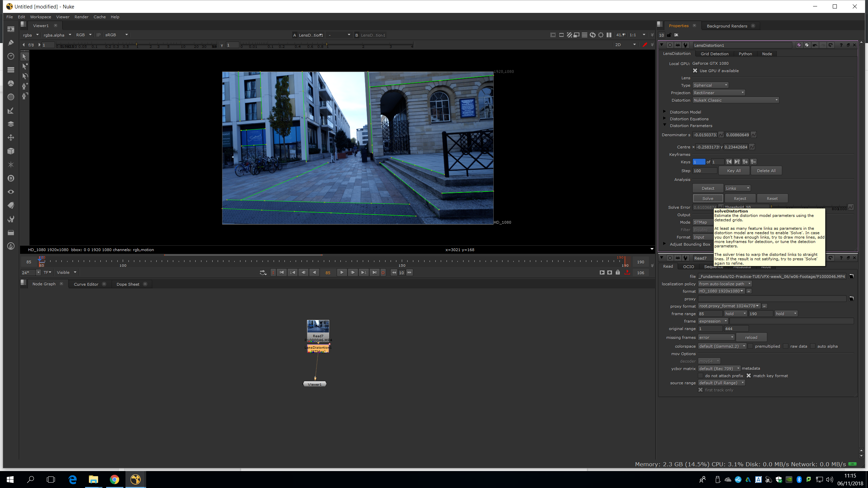Open the Transform nodes toolbar icon
868x488 pixels.
(x=11, y=138)
